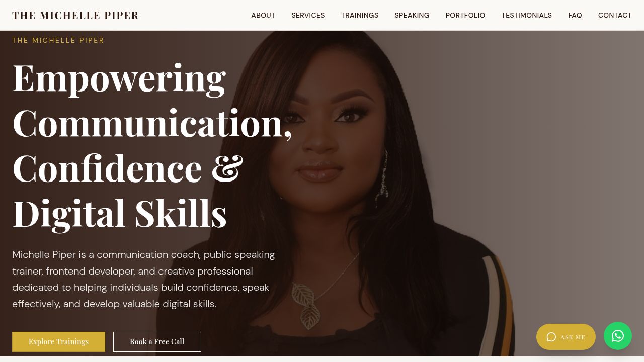View Testimonials from the nav bar

(x=527, y=15)
